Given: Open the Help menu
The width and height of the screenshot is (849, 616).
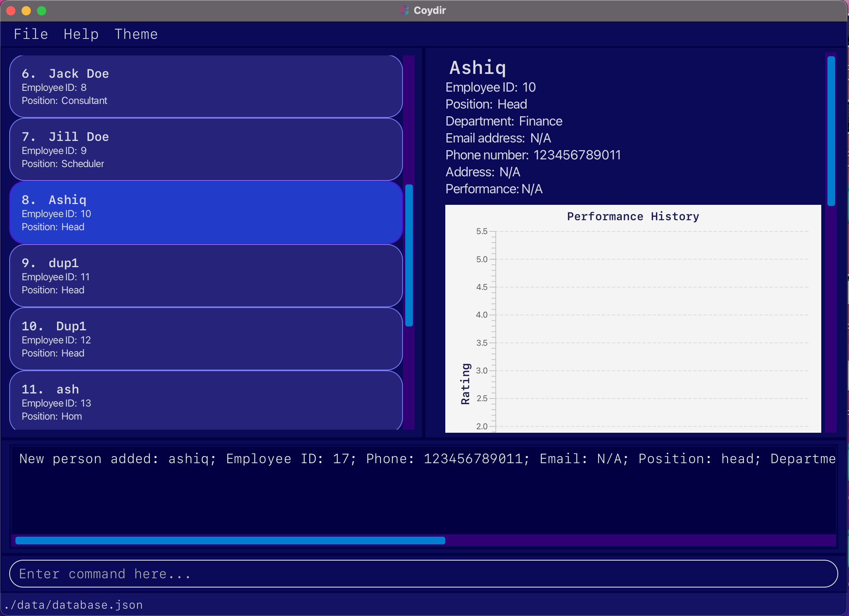Looking at the screenshot, I should coord(81,34).
